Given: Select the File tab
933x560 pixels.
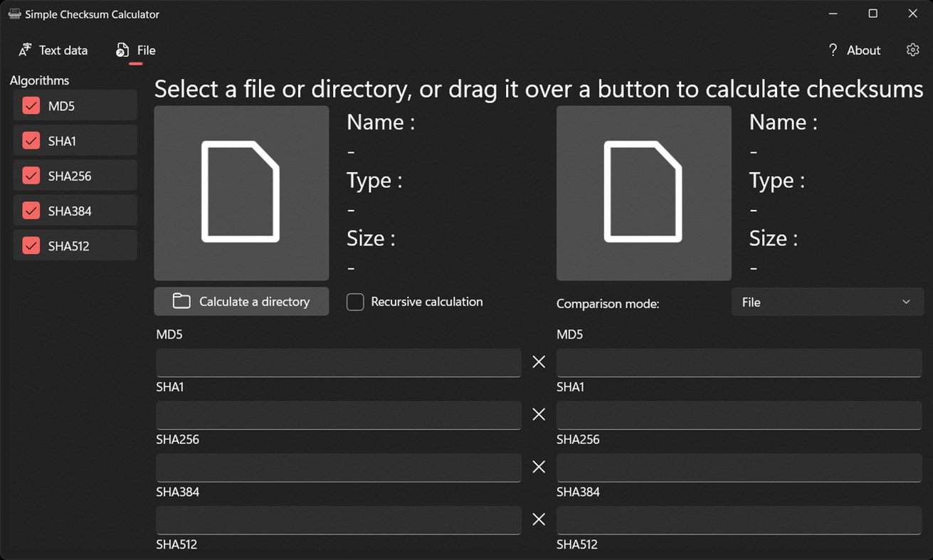Looking at the screenshot, I should point(136,50).
